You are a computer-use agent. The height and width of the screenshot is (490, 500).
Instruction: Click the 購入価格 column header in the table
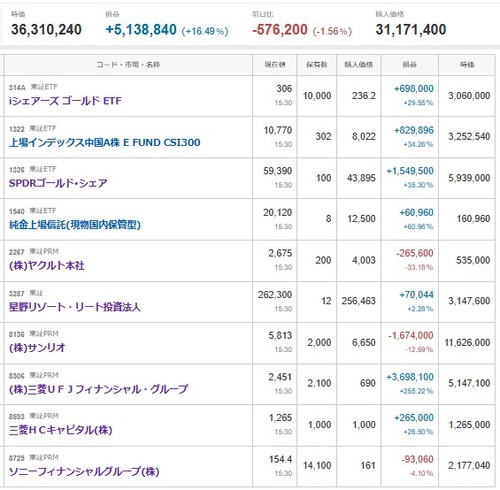tap(359, 65)
